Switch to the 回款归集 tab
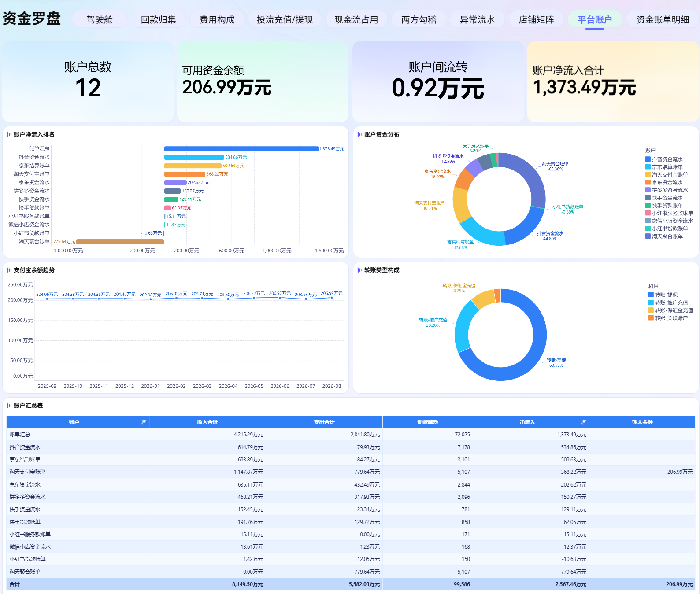This screenshot has width=700, height=594. (159, 19)
